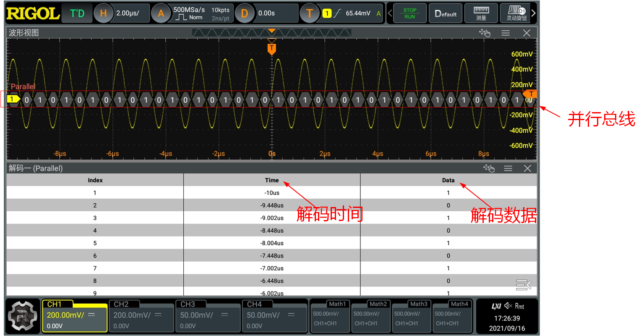Open the 17:26:39 clock settings
Viewport: 644px width, 336px height.
pyautogui.click(x=507, y=318)
